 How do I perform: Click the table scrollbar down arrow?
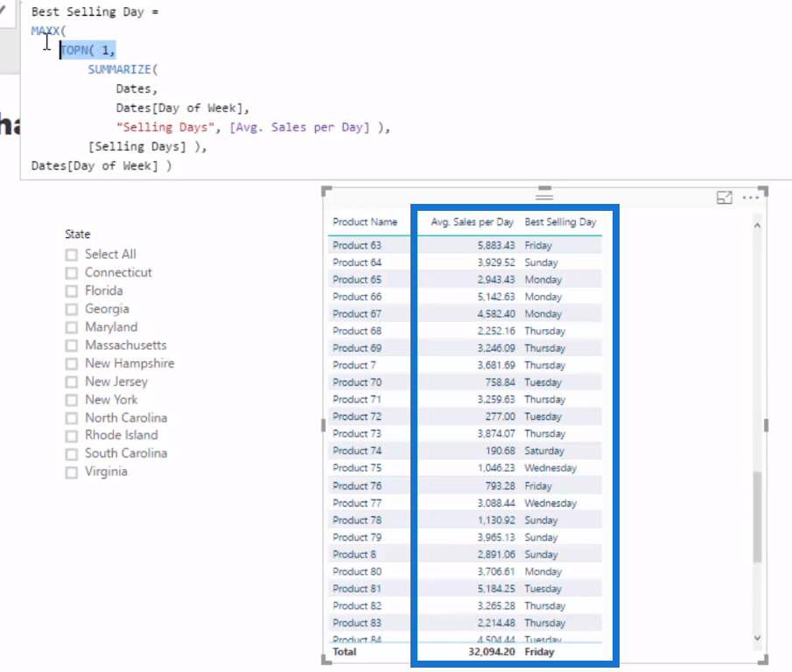(757, 638)
